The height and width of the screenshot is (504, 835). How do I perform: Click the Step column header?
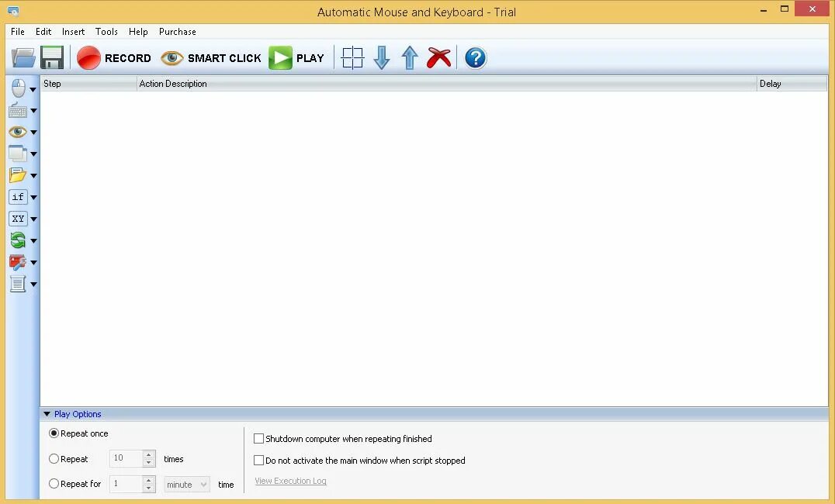coord(88,84)
